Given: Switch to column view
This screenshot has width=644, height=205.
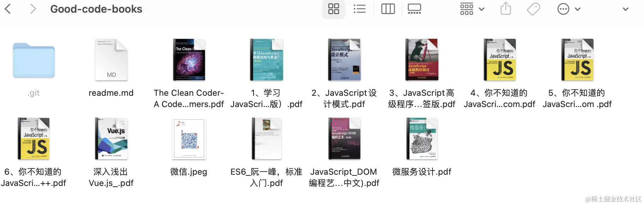Looking at the screenshot, I should pos(388,9).
